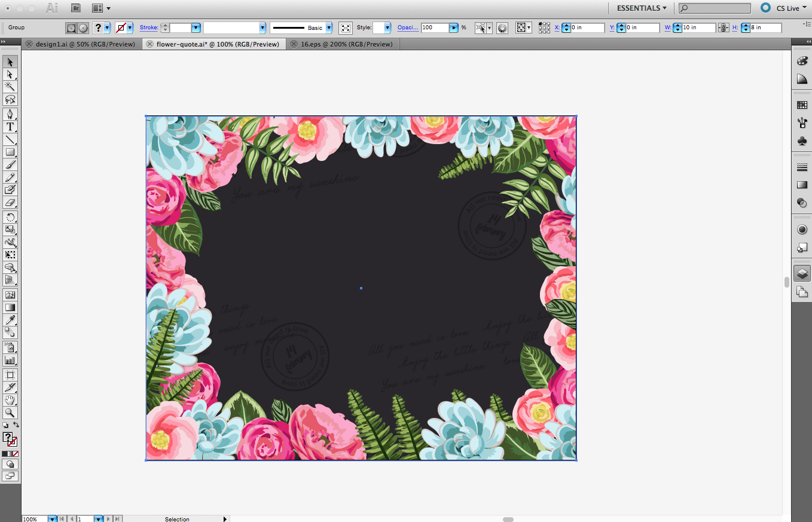812x522 pixels.
Task: Select the Rotate tool
Action: click(10, 217)
